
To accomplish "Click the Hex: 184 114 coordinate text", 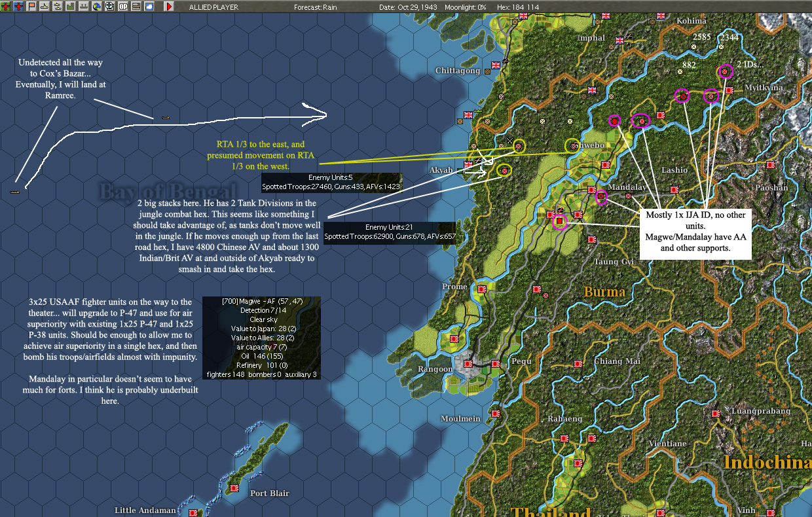I will (518, 7).
